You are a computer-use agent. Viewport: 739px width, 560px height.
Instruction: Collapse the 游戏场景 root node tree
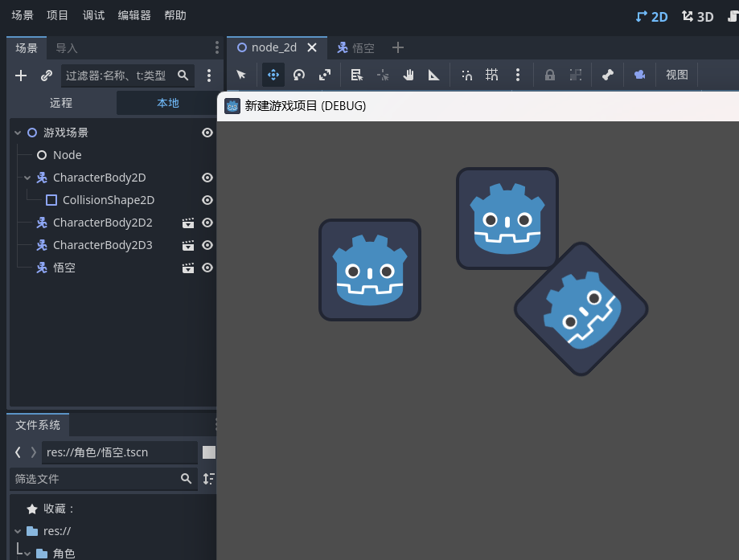tap(18, 133)
